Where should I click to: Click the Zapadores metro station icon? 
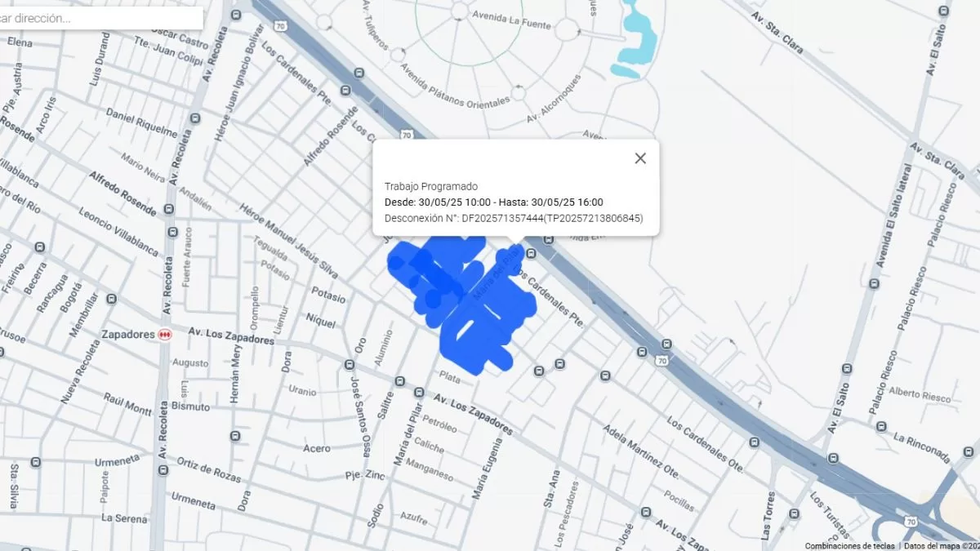(166, 335)
